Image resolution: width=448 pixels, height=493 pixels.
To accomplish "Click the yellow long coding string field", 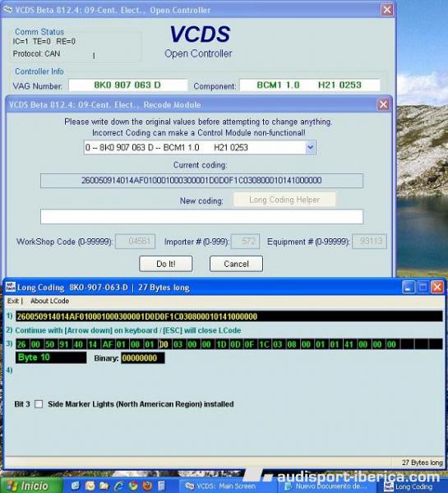I will point(229,316).
